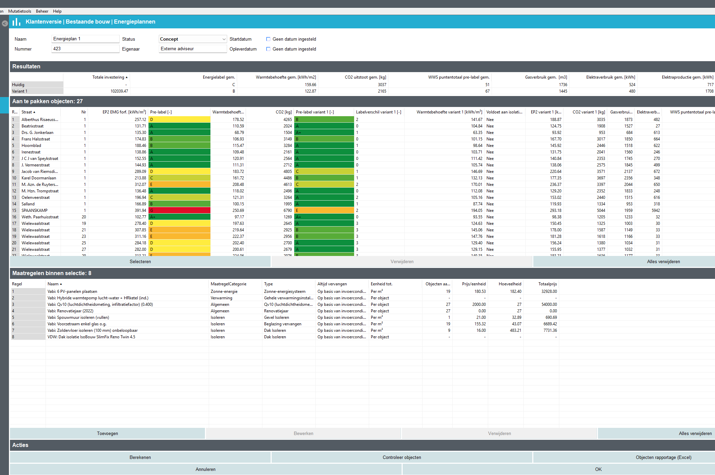Open the Help menu

57,11
